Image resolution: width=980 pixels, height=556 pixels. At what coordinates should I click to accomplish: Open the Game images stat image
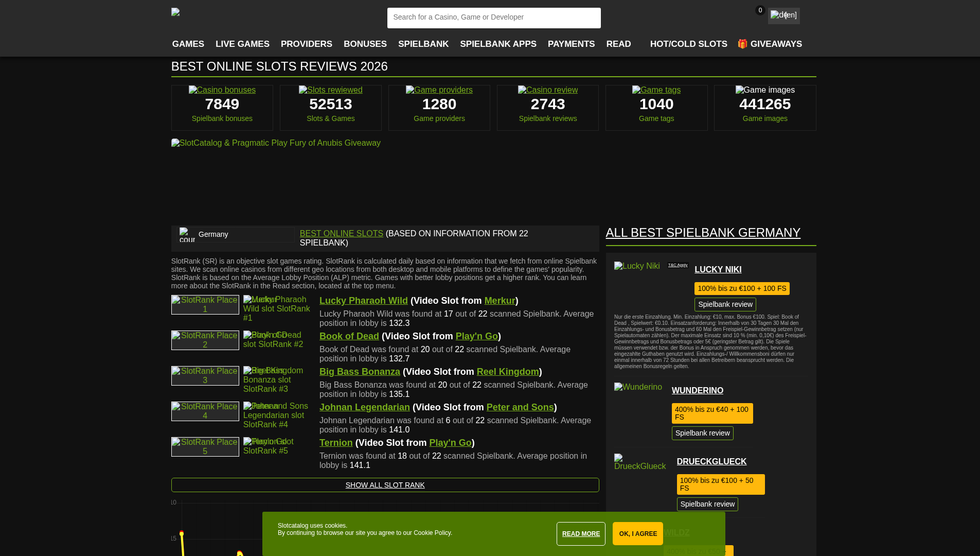pyautogui.click(x=765, y=90)
